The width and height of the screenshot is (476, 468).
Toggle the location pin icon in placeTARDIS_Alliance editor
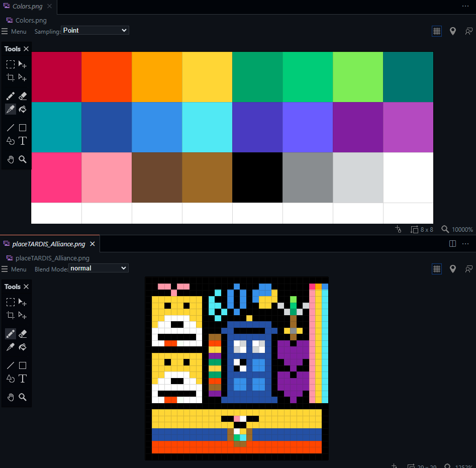tap(452, 269)
